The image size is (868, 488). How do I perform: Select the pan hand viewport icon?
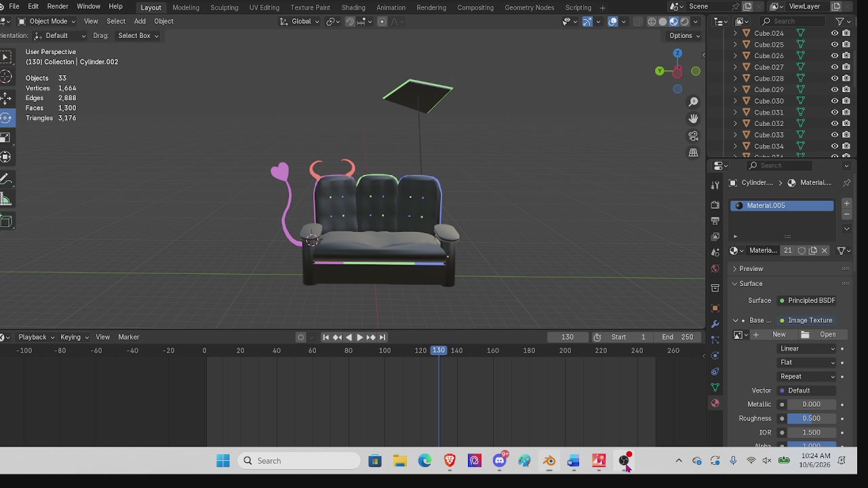coord(693,119)
